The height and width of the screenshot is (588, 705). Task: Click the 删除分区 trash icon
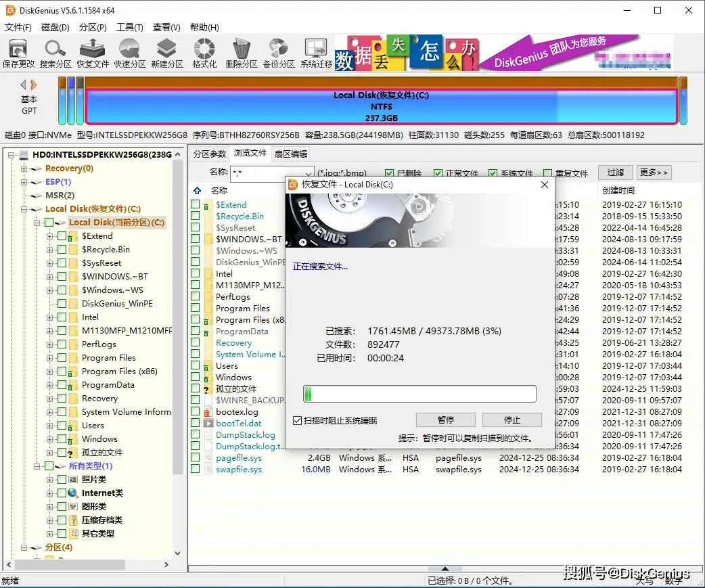coord(242,53)
